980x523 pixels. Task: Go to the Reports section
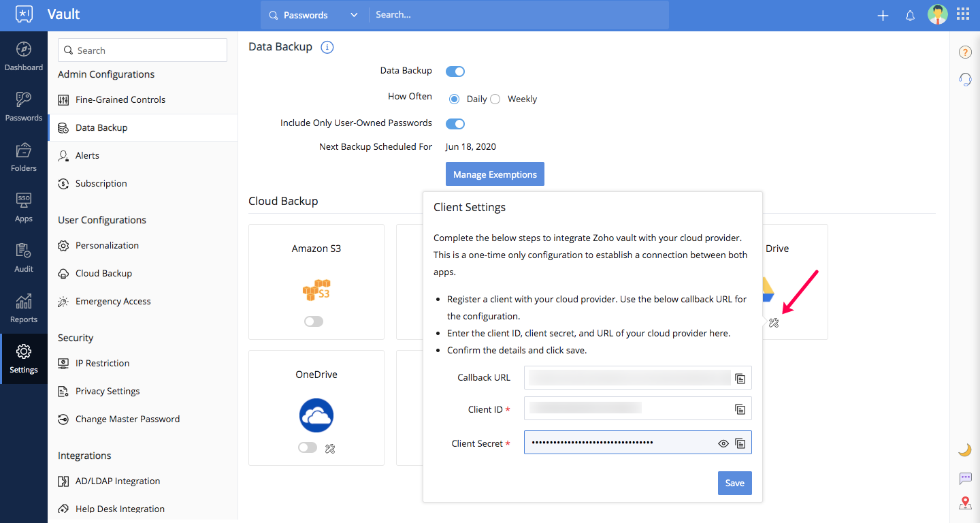point(24,308)
